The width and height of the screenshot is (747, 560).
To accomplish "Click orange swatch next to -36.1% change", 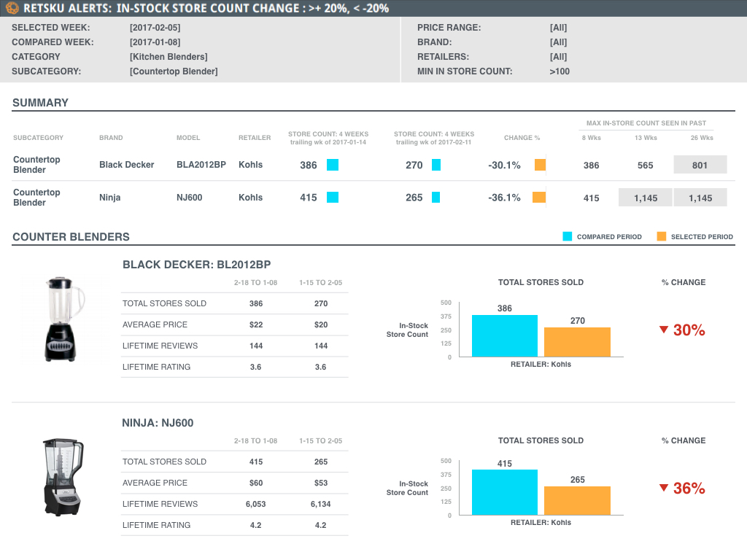I will click(x=539, y=197).
